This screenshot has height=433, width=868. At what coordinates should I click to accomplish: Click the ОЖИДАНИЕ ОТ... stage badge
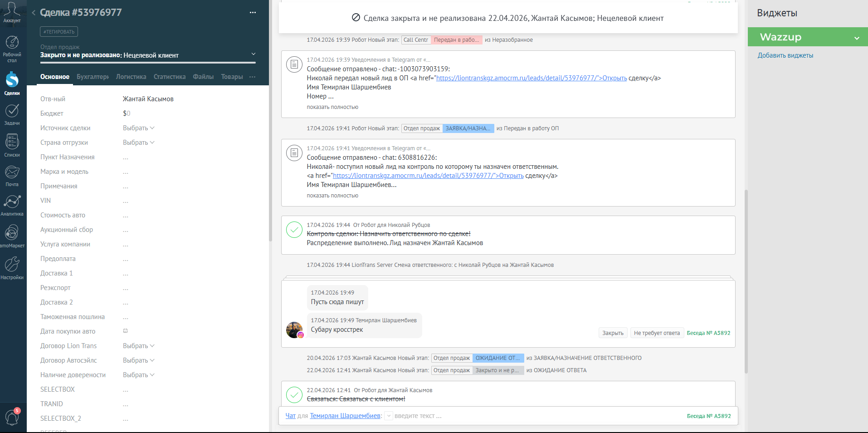(498, 358)
